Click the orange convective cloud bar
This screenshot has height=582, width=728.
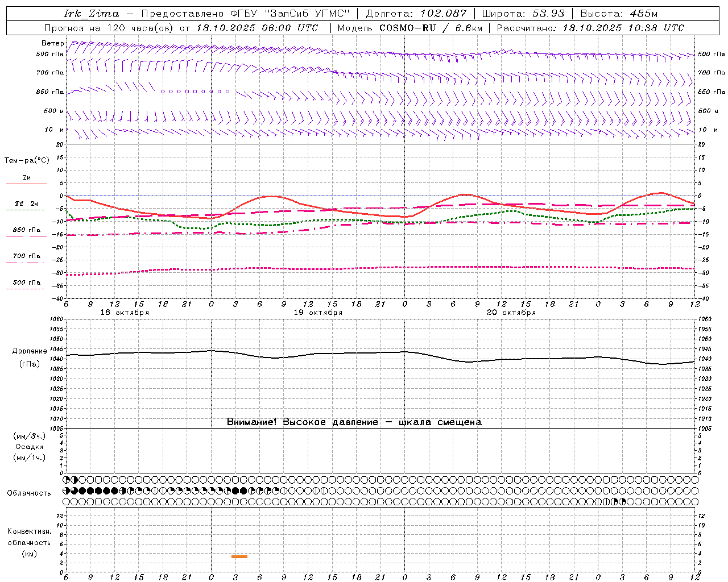pyautogui.click(x=239, y=556)
